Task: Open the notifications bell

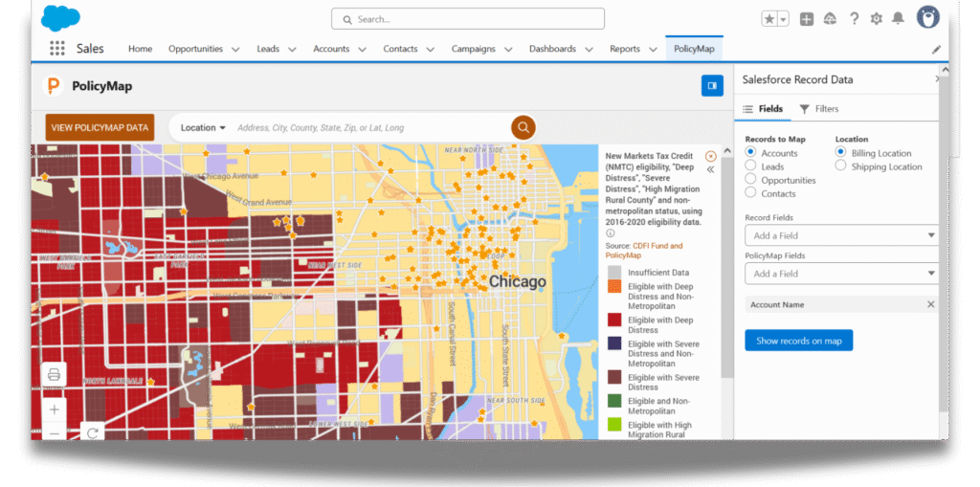Action: 898,18
